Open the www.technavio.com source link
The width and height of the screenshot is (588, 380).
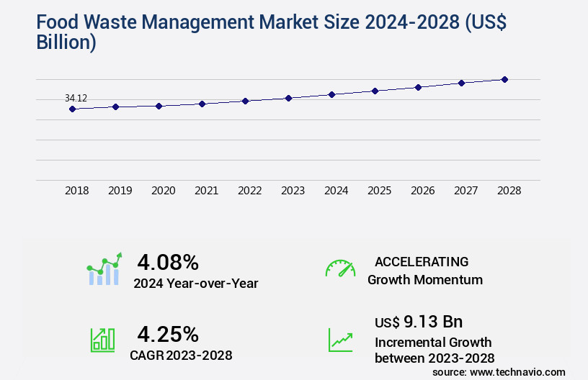pyautogui.click(x=519, y=372)
